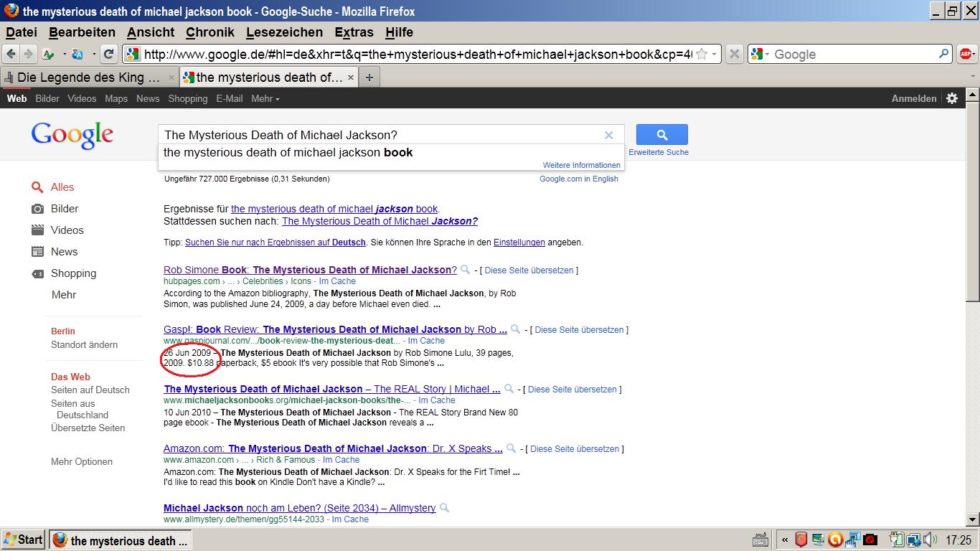Expand hidden tray icons with the double chevron
This screenshot has width=980, height=551.
click(786, 540)
